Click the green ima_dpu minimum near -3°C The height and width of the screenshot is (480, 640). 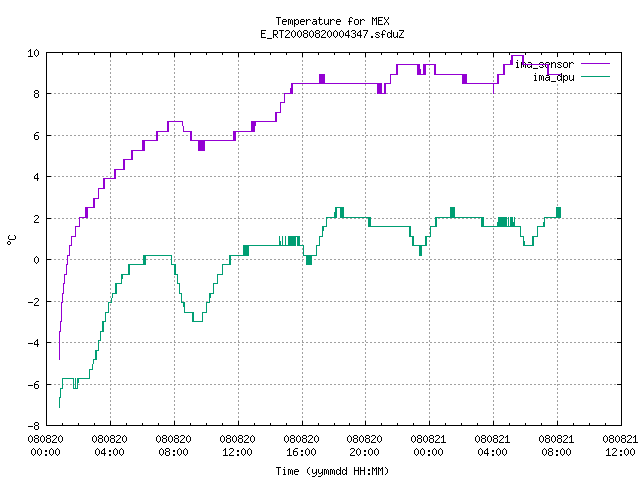pyautogui.click(x=198, y=321)
